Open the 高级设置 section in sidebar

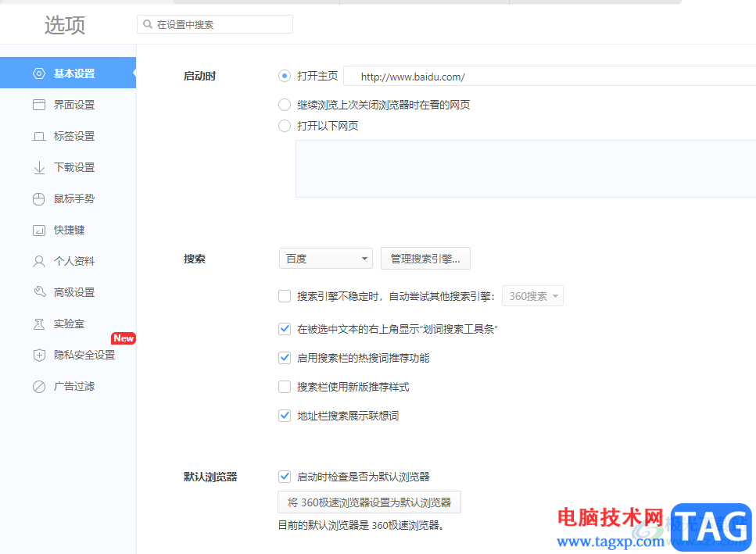tap(73, 292)
